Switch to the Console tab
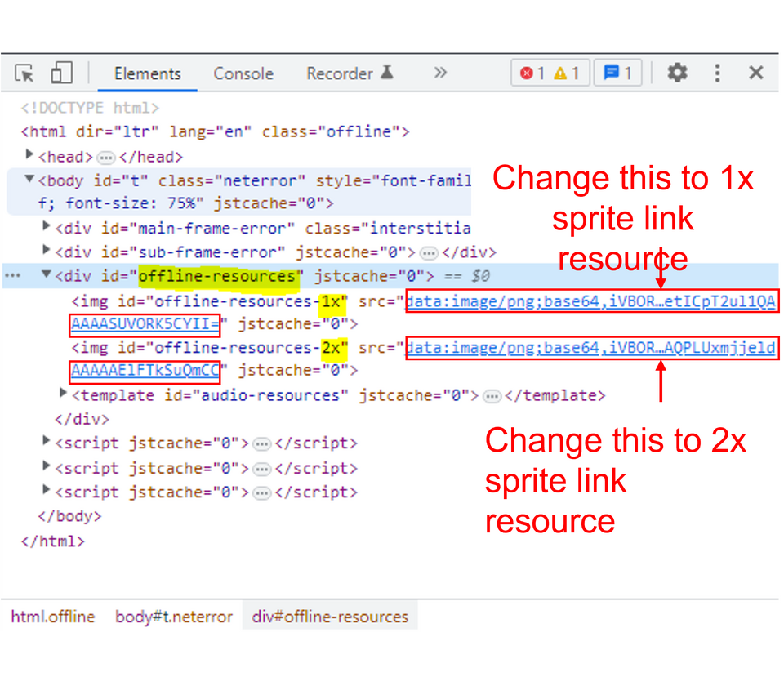 [243, 73]
